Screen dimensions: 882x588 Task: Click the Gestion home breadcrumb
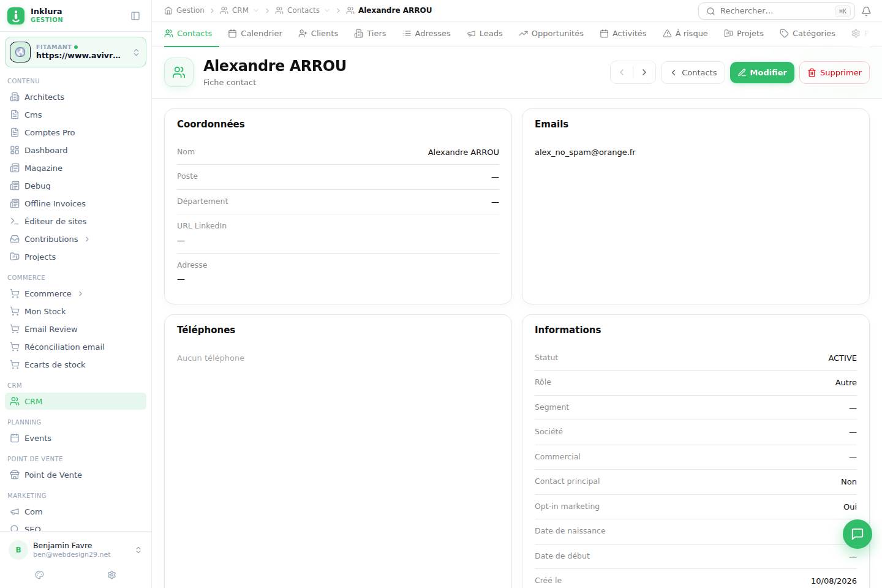point(184,10)
